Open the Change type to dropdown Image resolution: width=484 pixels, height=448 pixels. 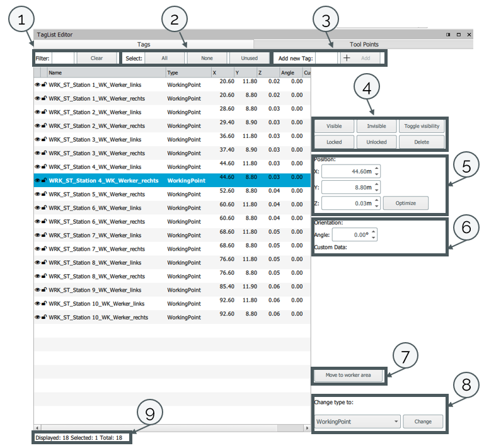357,422
